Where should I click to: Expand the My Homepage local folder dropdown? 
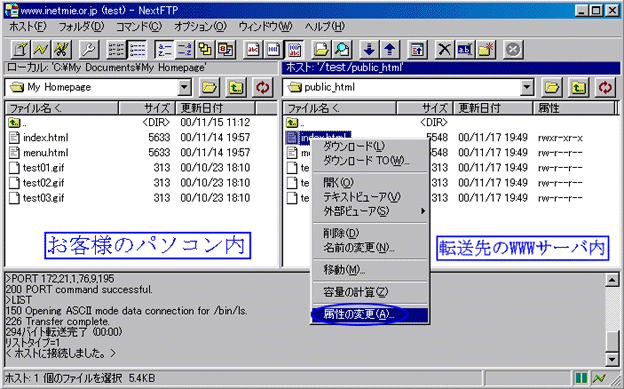[184, 87]
